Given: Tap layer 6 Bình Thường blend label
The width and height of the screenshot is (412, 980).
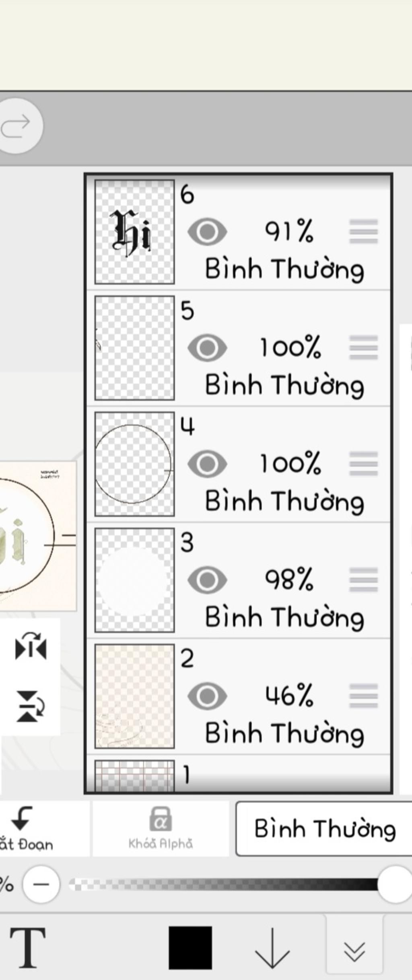Looking at the screenshot, I should (x=284, y=269).
